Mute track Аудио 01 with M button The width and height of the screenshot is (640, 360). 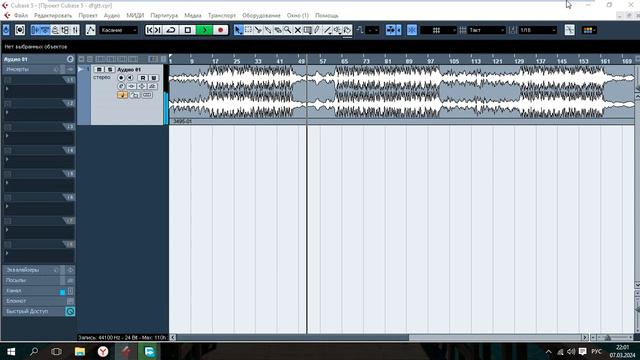click(x=99, y=69)
